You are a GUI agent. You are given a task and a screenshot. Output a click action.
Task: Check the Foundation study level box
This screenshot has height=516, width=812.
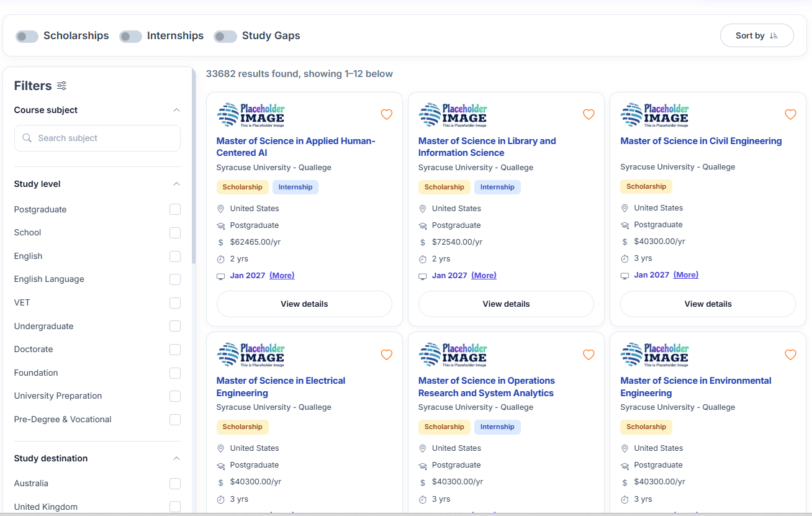pos(175,373)
